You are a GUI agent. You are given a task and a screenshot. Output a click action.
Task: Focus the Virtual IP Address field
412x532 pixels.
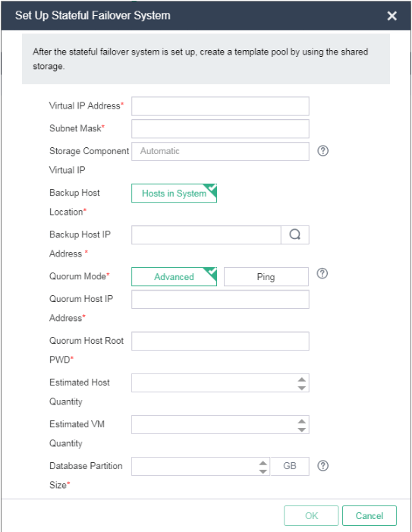coord(220,106)
